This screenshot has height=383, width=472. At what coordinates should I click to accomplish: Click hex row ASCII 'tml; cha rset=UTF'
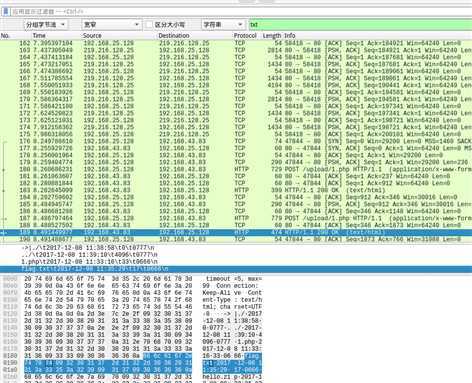pyautogui.click(x=232, y=307)
